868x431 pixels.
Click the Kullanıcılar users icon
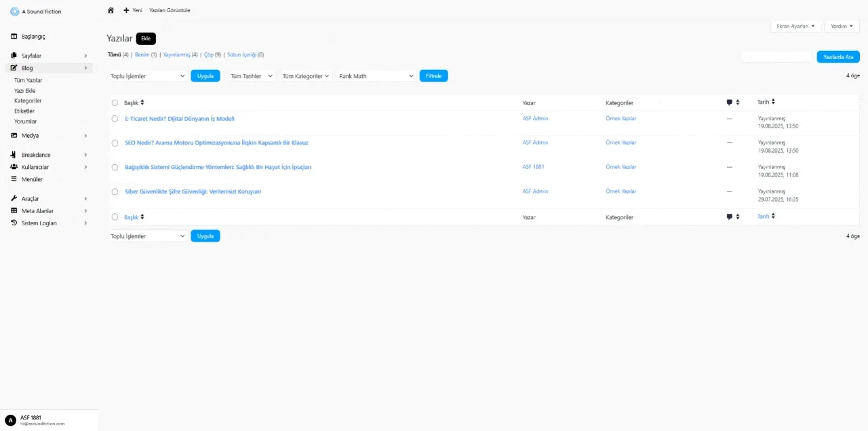(x=14, y=167)
